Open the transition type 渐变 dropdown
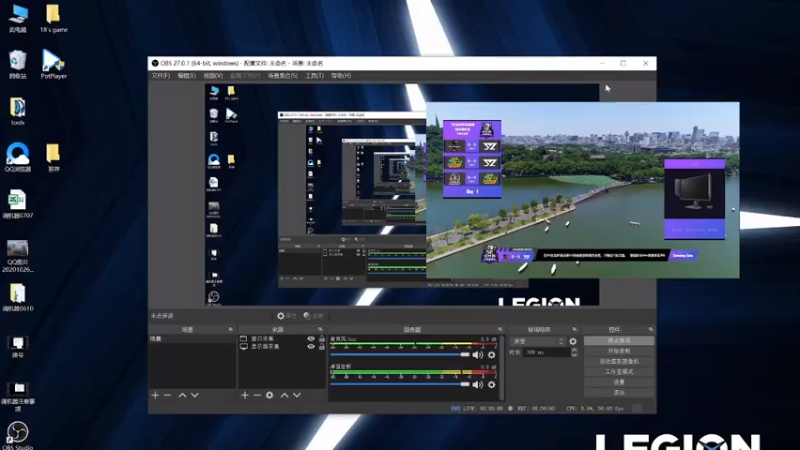 coord(538,341)
